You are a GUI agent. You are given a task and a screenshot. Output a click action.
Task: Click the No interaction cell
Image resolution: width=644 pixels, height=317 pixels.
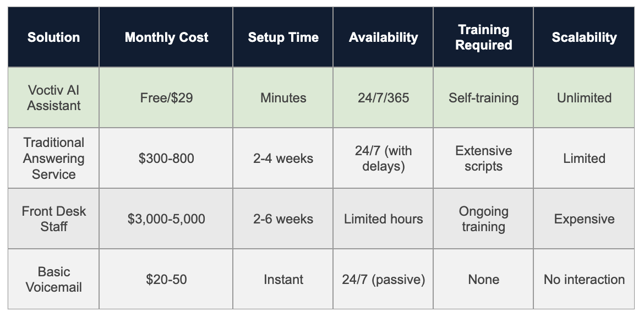coord(584,280)
